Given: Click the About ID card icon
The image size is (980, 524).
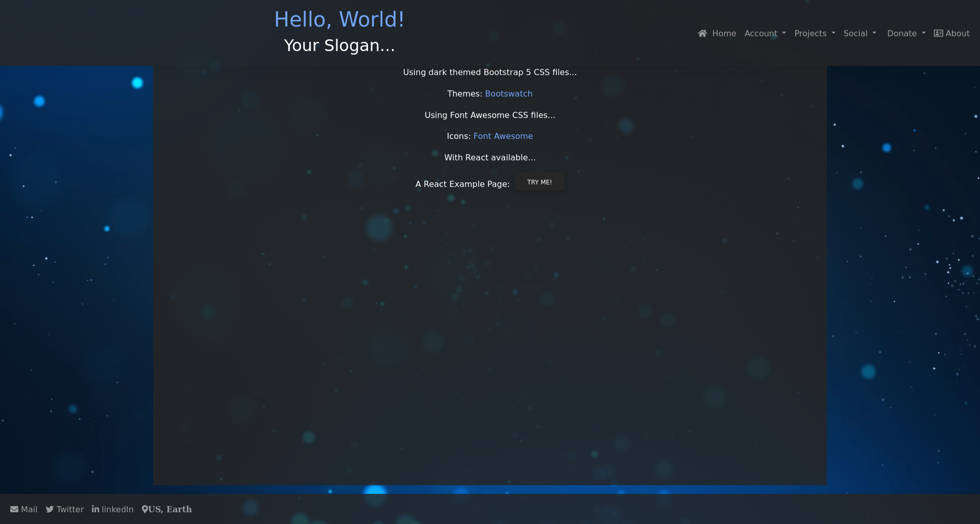Looking at the screenshot, I should [x=938, y=33].
